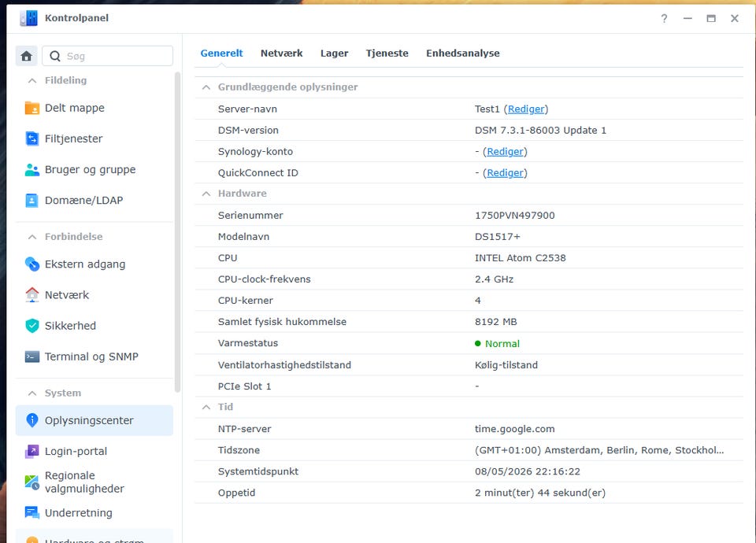Image resolution: width=756 pixels, height=543 pixels.
Task: Click the CPU-kerner label
Action: [x=246, y=300]
